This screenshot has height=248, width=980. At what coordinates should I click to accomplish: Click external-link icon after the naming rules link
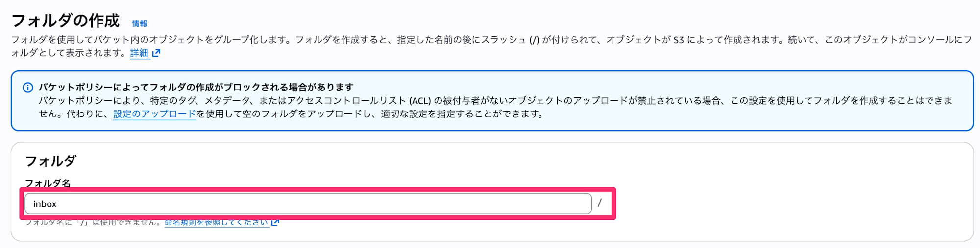[x=275, y=223]
